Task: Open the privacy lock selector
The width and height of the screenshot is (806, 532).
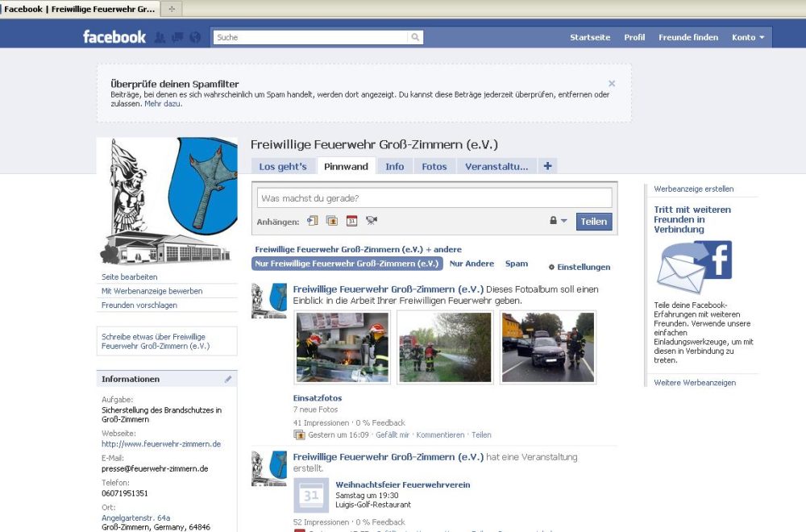Action: (554, 221)
